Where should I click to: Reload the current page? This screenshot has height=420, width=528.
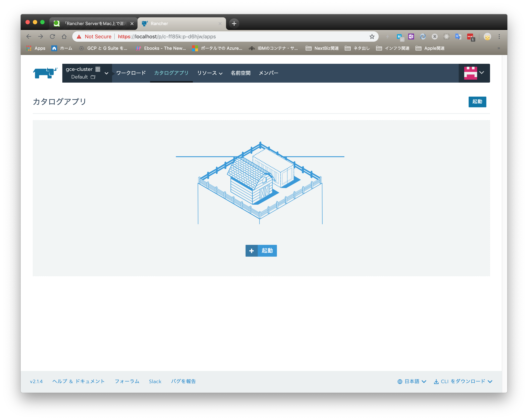52,37
